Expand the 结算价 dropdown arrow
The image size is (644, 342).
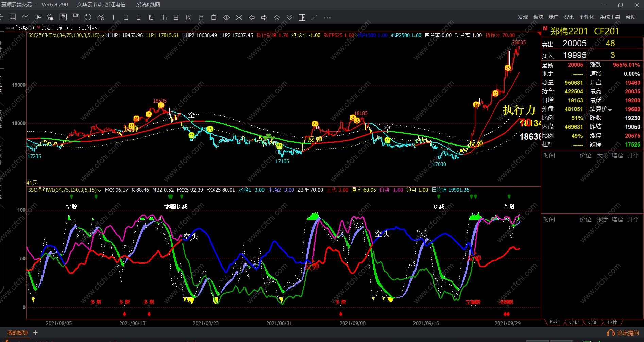point(610,110)
